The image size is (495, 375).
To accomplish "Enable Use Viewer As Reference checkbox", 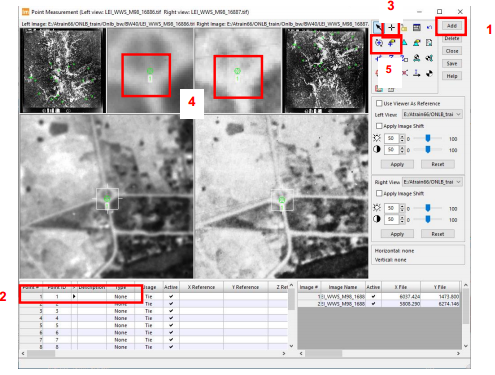I will coord(379,103).
